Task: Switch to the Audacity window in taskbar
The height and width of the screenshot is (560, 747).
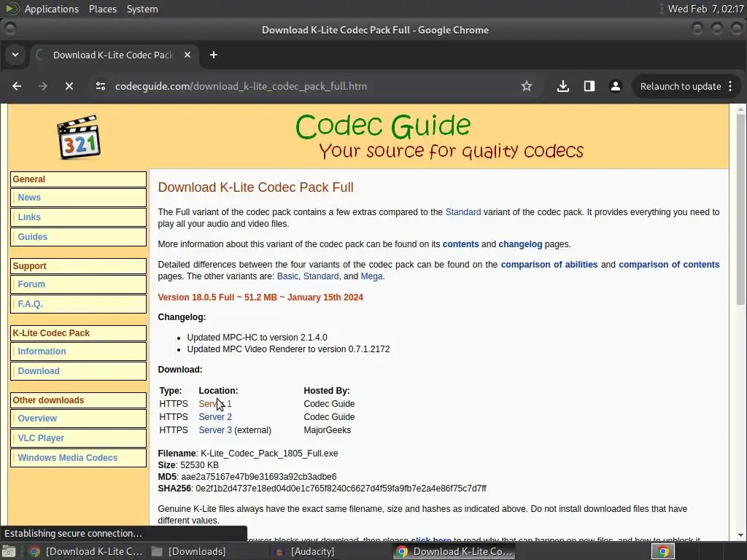Action: tap(306, 552)
